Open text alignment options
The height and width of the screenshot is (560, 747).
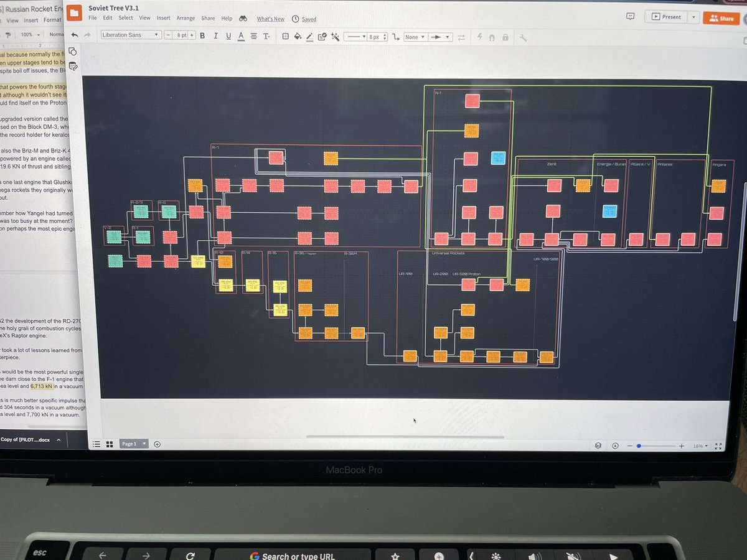(253, 36)
